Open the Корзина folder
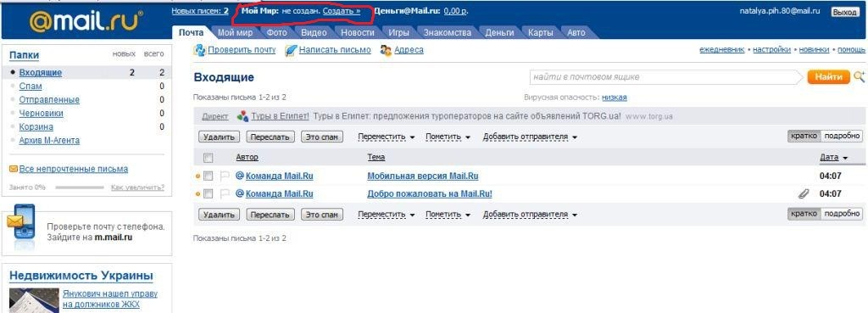The image size is (868, 313). 36,127
